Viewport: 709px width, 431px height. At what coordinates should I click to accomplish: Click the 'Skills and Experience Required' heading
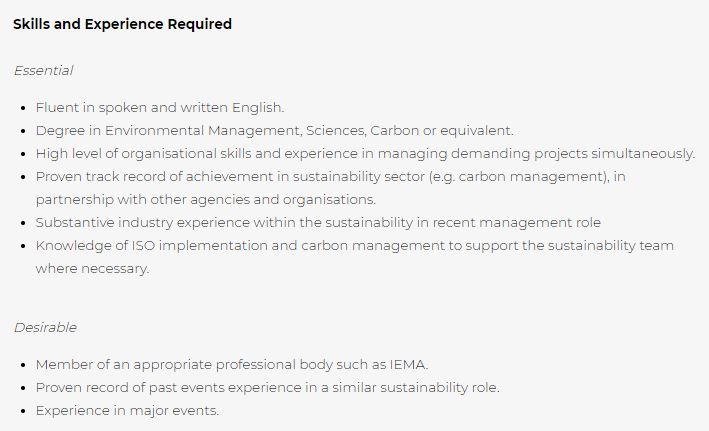(123, 24)
